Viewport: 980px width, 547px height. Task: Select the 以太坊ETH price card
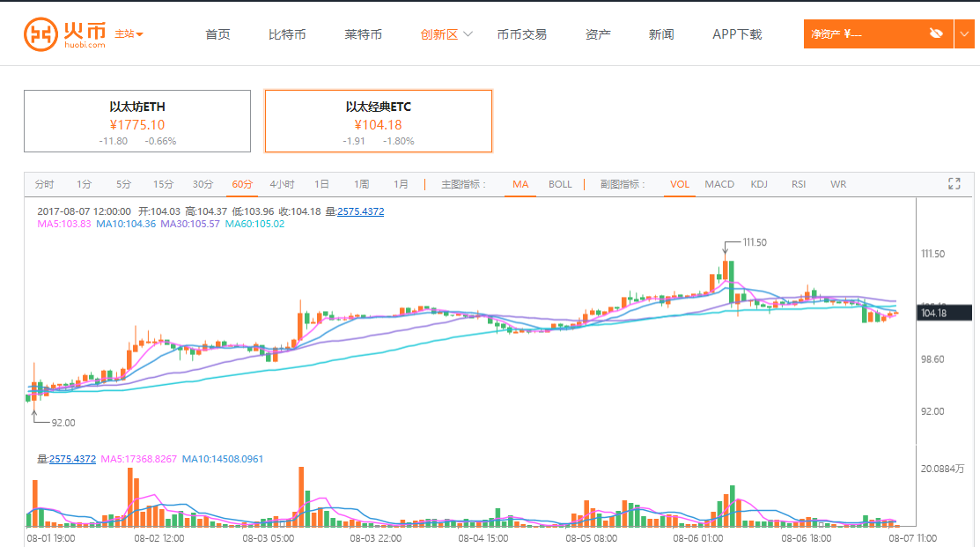tap(137, 122)
